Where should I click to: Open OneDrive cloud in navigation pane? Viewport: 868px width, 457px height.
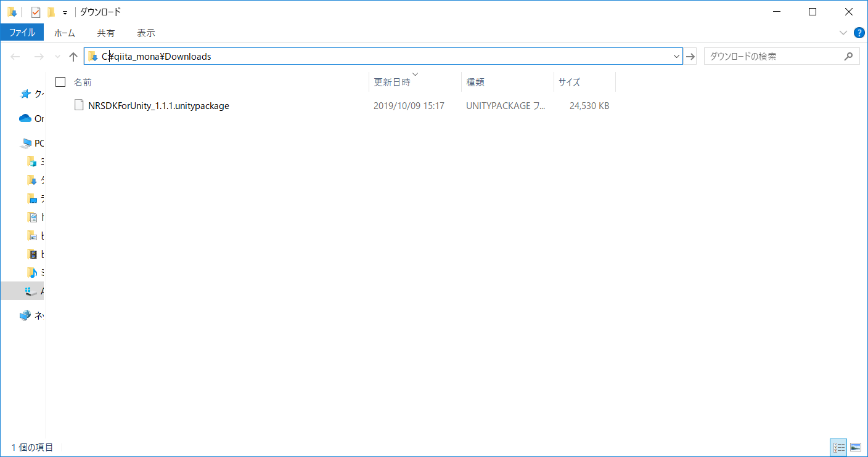pos(25,118)
